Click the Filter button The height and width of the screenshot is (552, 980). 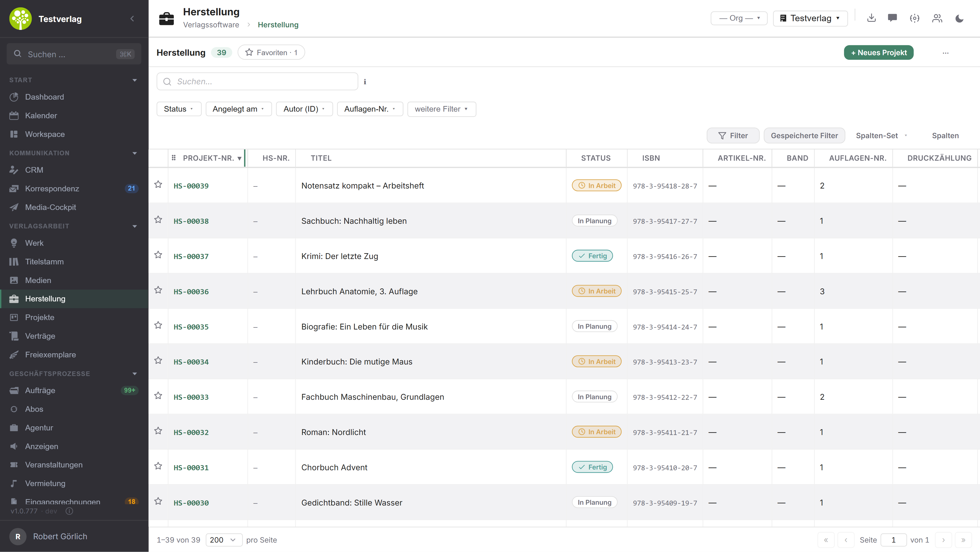[x=733, y=136]
